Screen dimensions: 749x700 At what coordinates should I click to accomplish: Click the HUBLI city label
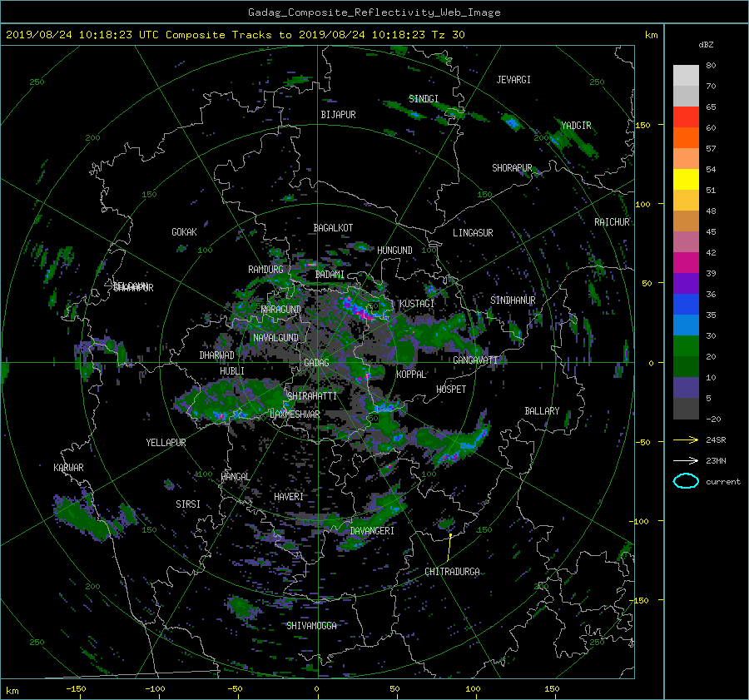[232, 371]
